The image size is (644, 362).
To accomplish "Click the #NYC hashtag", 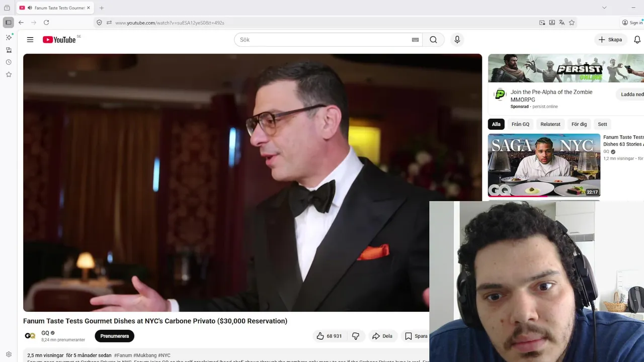I will [x=164, y=355].
